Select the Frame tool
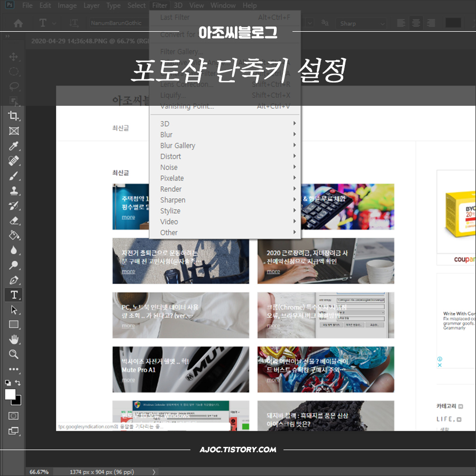This screenshot has width=476, height=476. [14, 131]
